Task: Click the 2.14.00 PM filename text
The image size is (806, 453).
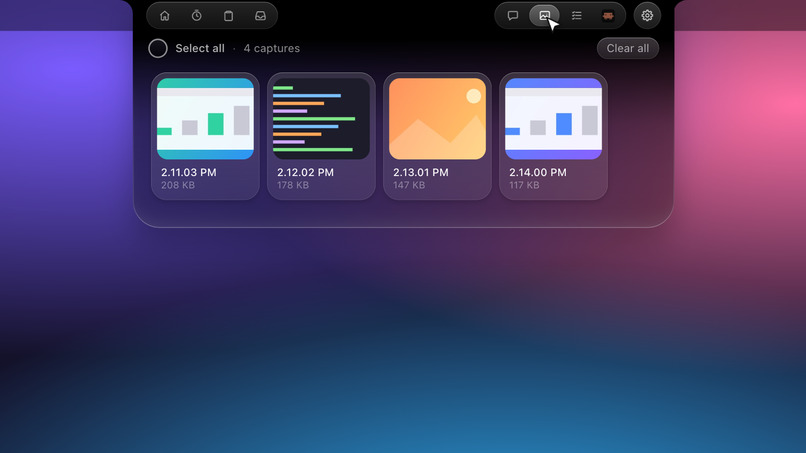Action: [x=538, y=172]
